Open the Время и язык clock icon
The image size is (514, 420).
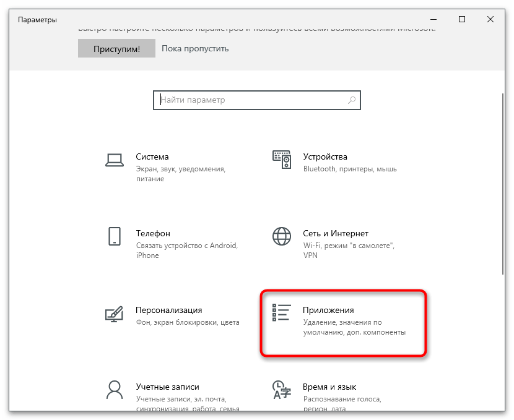point(282,390)
